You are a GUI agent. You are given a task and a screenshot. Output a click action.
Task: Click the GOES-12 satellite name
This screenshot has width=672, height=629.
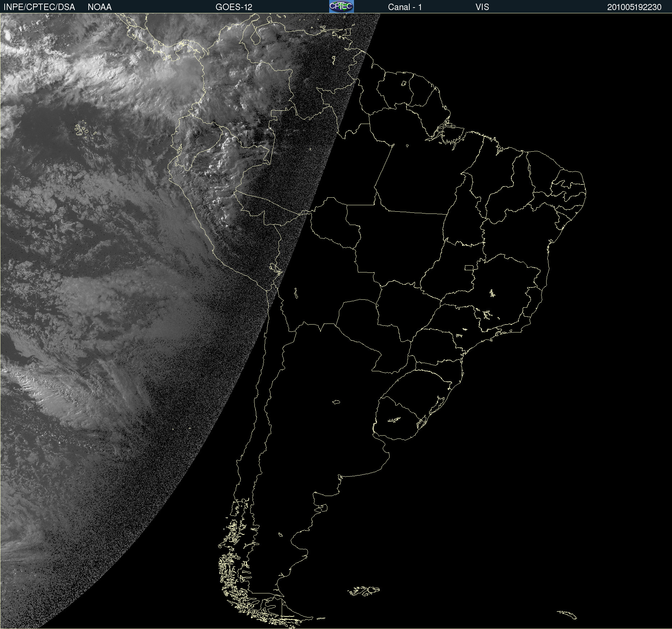pyautogui.click(x=234, y=7)
